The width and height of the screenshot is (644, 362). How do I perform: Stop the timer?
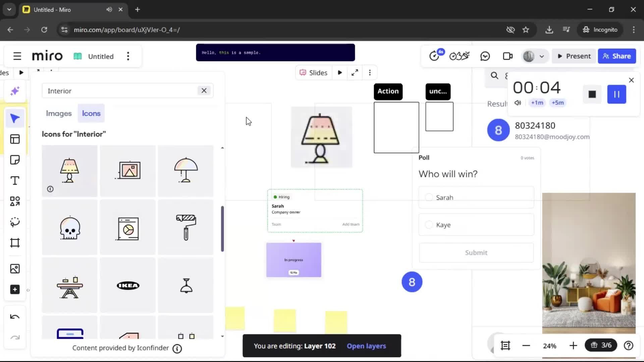click(x=592, y=94)
